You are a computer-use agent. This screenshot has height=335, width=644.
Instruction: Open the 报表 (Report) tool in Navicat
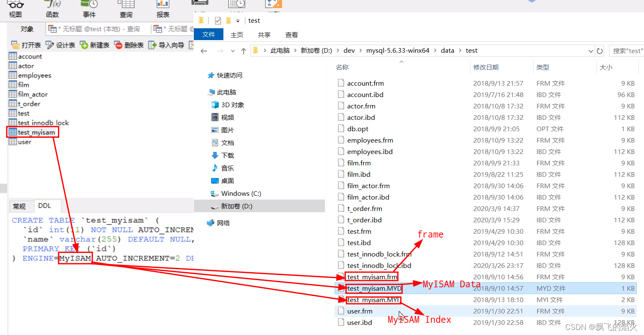coord(163,9)
